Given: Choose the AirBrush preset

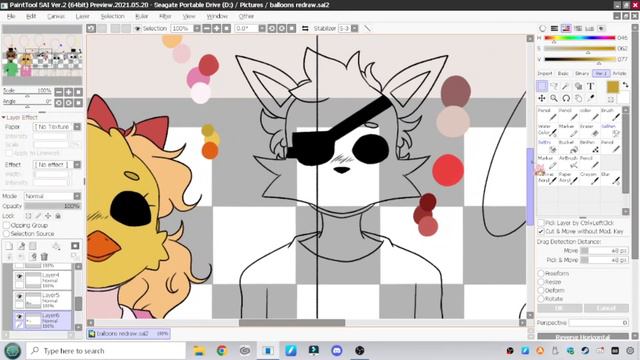Looking at the screenshot, I should (569, 162).
